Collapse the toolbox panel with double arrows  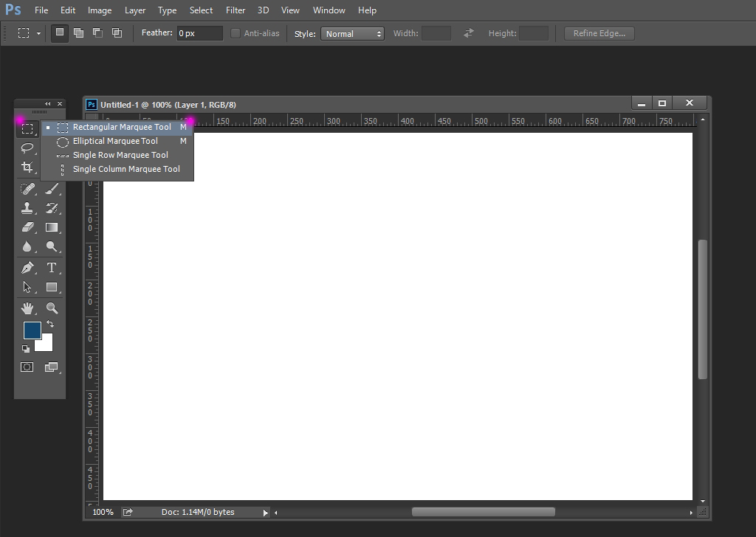47,103
